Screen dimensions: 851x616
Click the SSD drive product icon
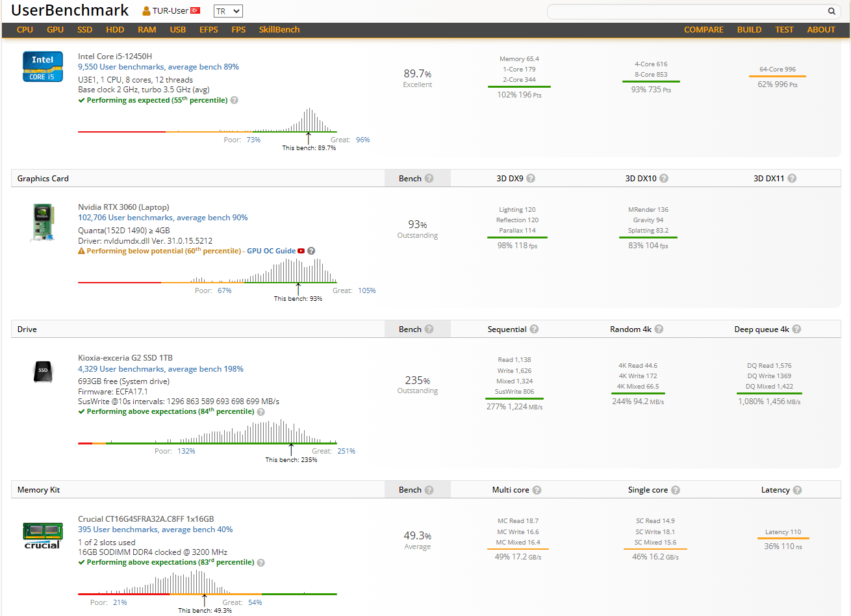point(43,371)
